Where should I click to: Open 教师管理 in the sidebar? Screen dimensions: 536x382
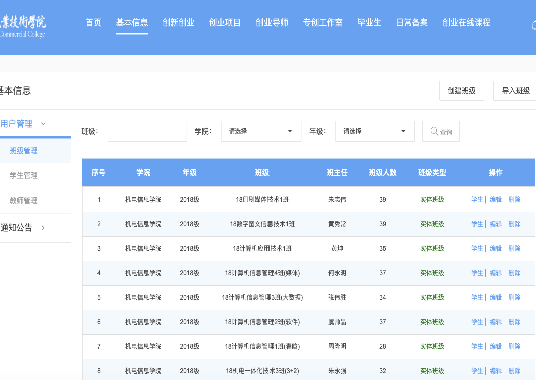pos(23,200)
